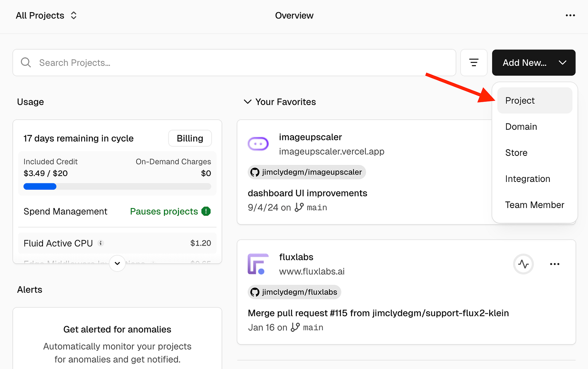The height and width of the screenshot is (369, 588).
Task: Click the info icon beside Fluid Active CPU
Action: click(x=100, y=243)
